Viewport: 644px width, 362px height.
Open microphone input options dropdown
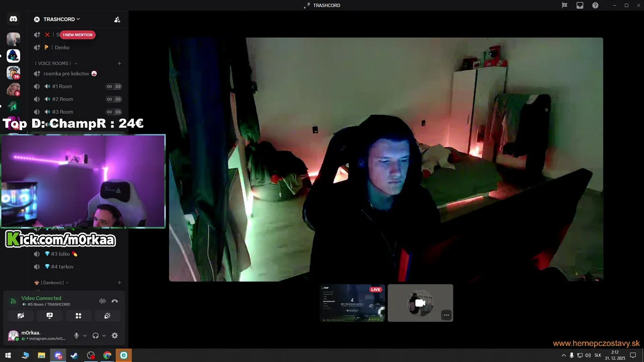point(85,336)
